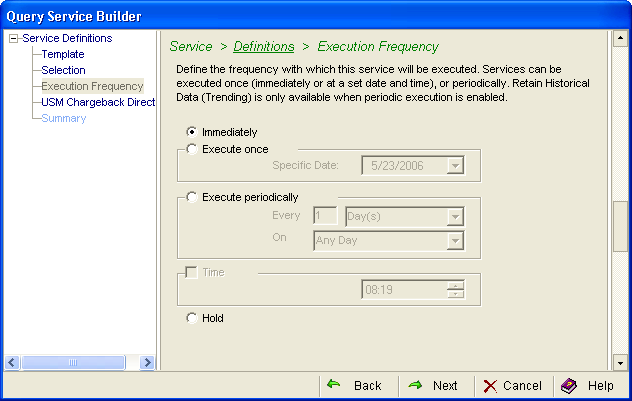Collapse the Service Definitions tree node

point(14,39)
